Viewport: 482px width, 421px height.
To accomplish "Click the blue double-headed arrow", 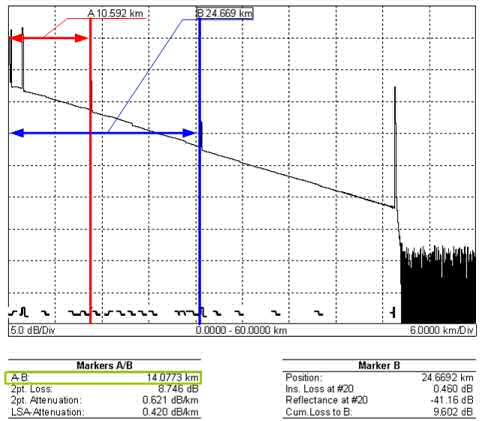I will [x=103, y=134].
